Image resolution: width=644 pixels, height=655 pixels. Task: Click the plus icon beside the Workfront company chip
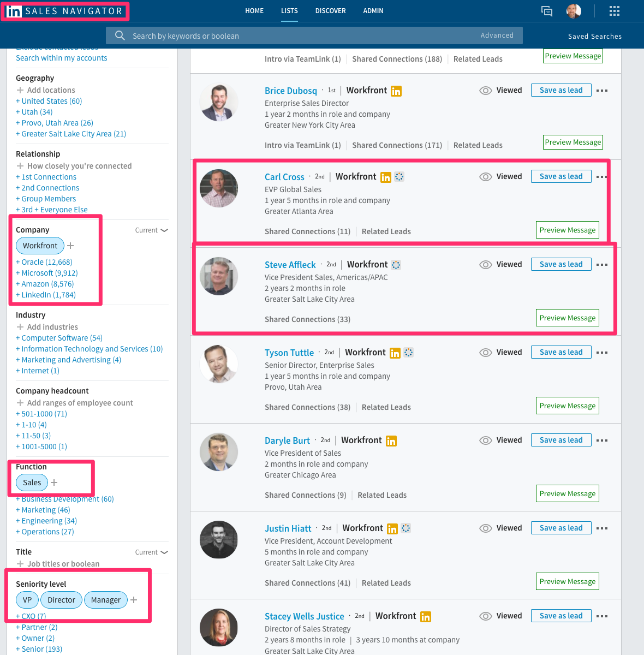pyautogui.click(x=70, y=245)
